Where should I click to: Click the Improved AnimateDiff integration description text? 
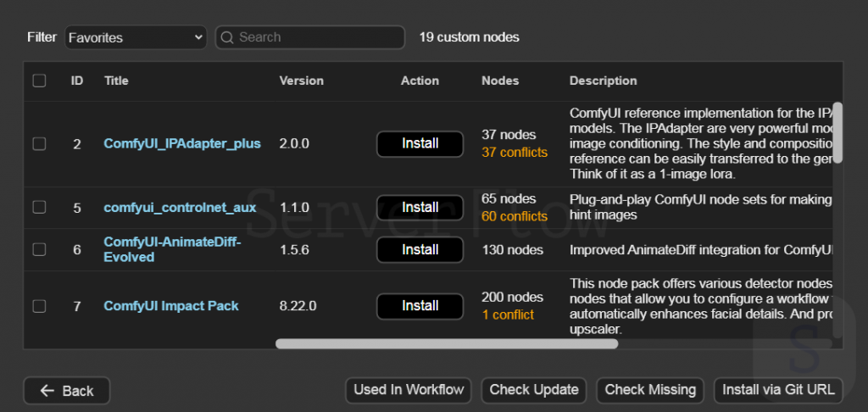pyautogui.click(x=701, y=250)
